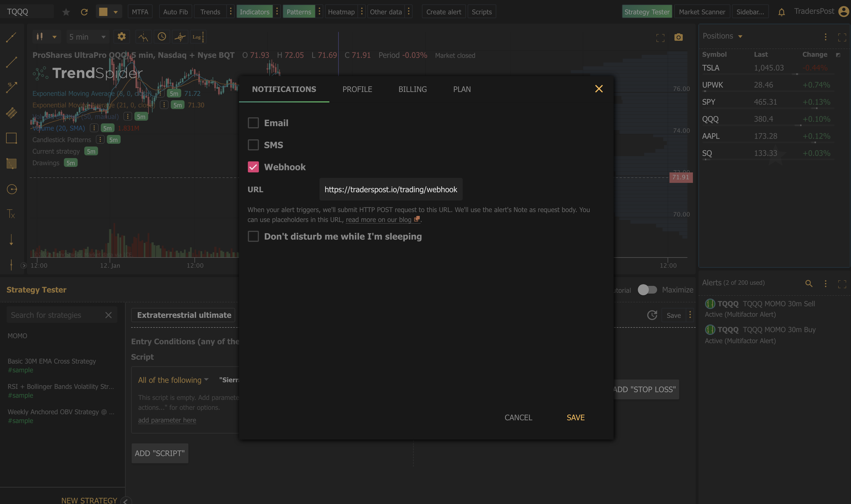Viewport: 851px width, 504px height.
Task: Open the Scripts menu
Action: point(481,12)
